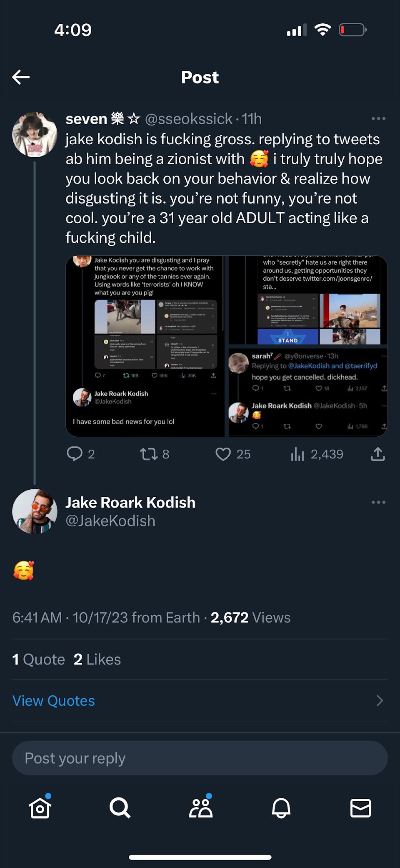400x868 pixels.
Task: Open view analytics icon showing 2,439
Action: tap(297, 454)
